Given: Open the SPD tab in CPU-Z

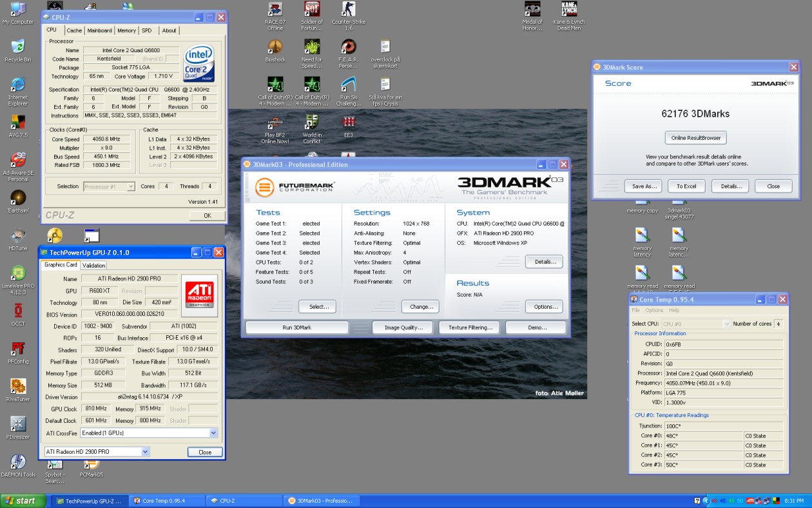Looking at the screenshot, I should tap(147, 30).
